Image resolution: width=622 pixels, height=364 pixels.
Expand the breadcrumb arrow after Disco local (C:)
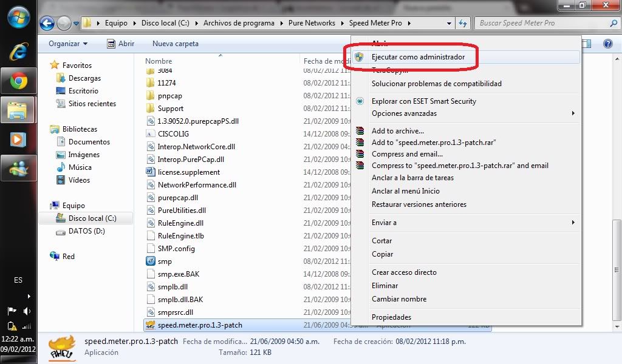[x=196, y=24]
